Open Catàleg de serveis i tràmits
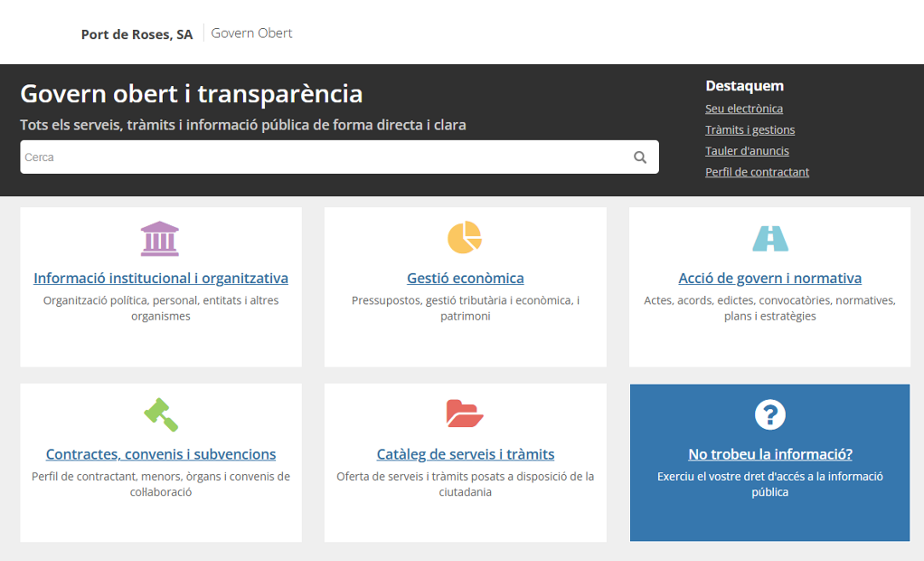Viewport: 924px width, 561px height. [465, 454]
